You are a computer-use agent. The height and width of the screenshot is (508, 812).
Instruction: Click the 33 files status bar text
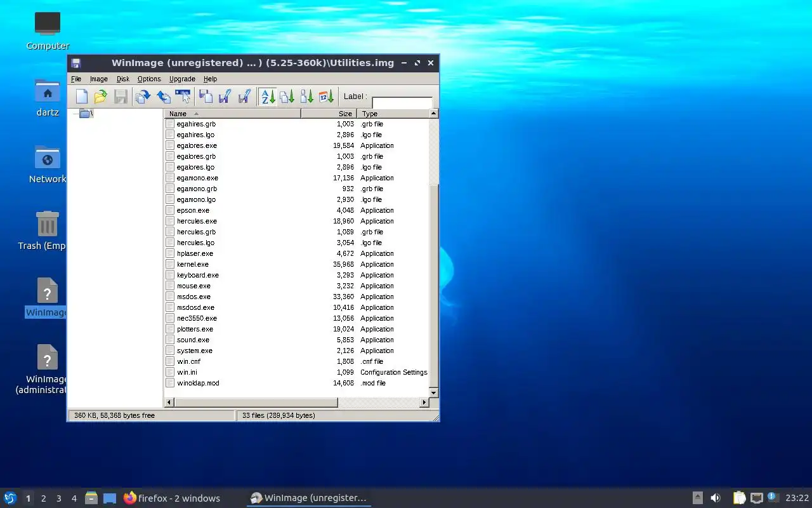[x=278, y=415]
